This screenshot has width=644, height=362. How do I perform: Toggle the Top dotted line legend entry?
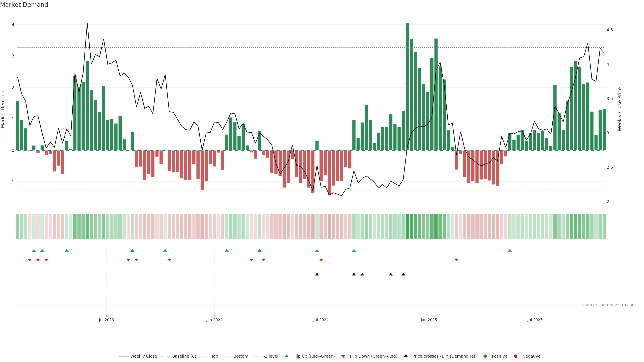pos(214,356)
